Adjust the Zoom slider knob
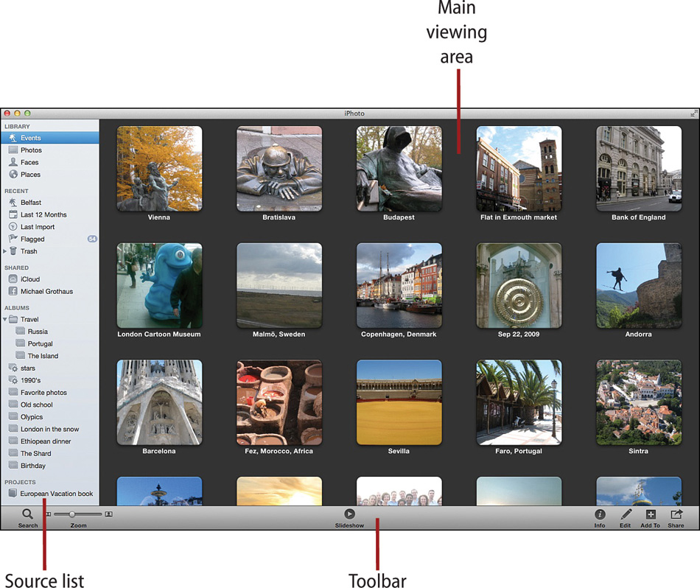700x588 pixels. tap(72, 514)
